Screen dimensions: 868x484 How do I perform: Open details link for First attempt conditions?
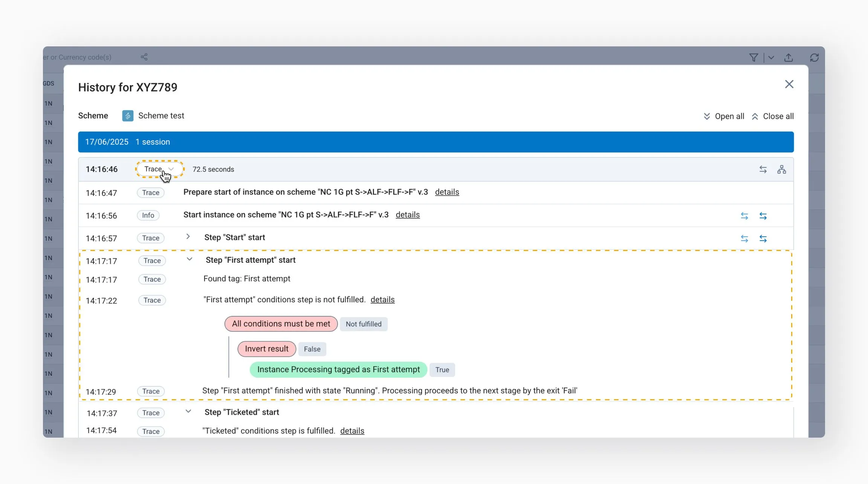pos(382,300)
